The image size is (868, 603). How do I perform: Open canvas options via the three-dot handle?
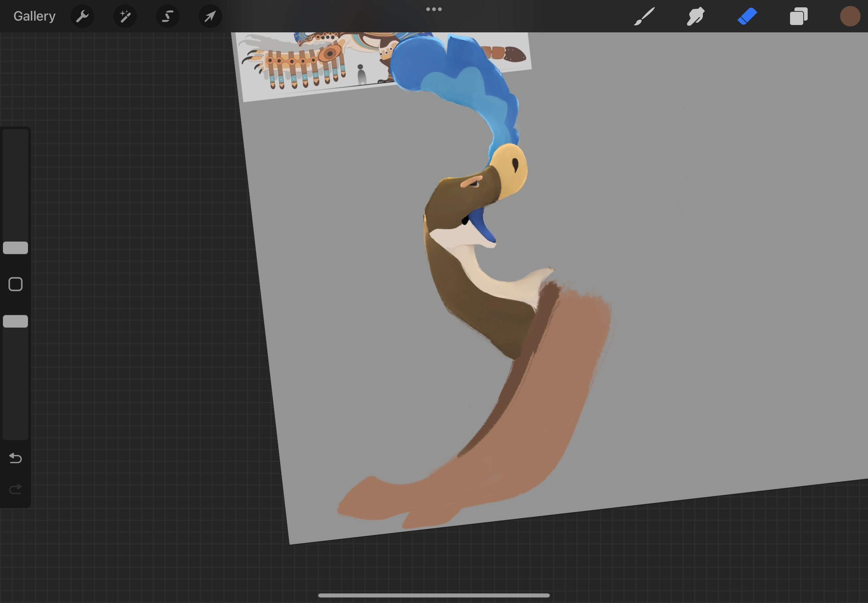pos(434,9)
